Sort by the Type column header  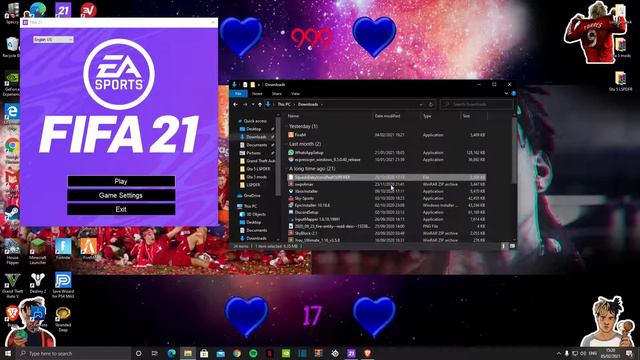click(427, 116)
